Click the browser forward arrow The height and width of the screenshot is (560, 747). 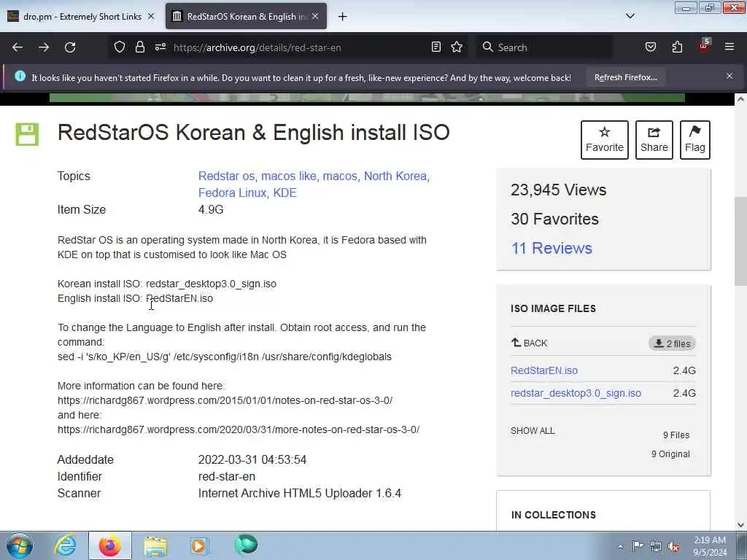pos(43,47)
